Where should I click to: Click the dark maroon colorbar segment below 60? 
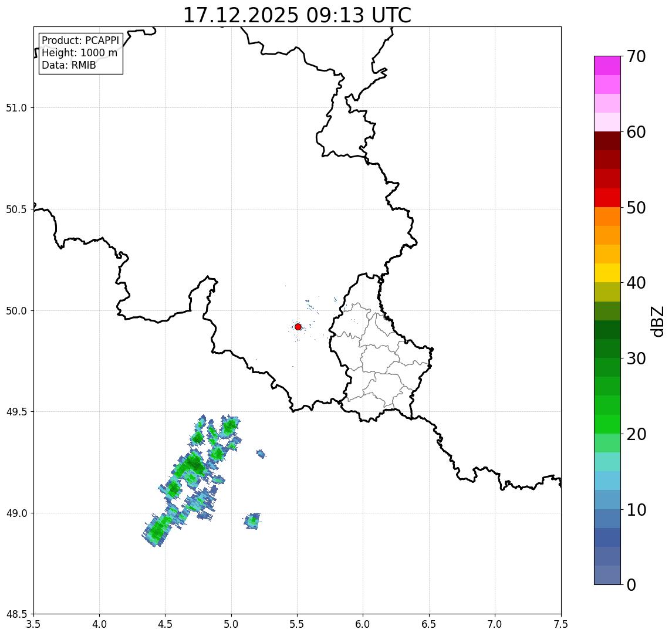click(607, 141)
